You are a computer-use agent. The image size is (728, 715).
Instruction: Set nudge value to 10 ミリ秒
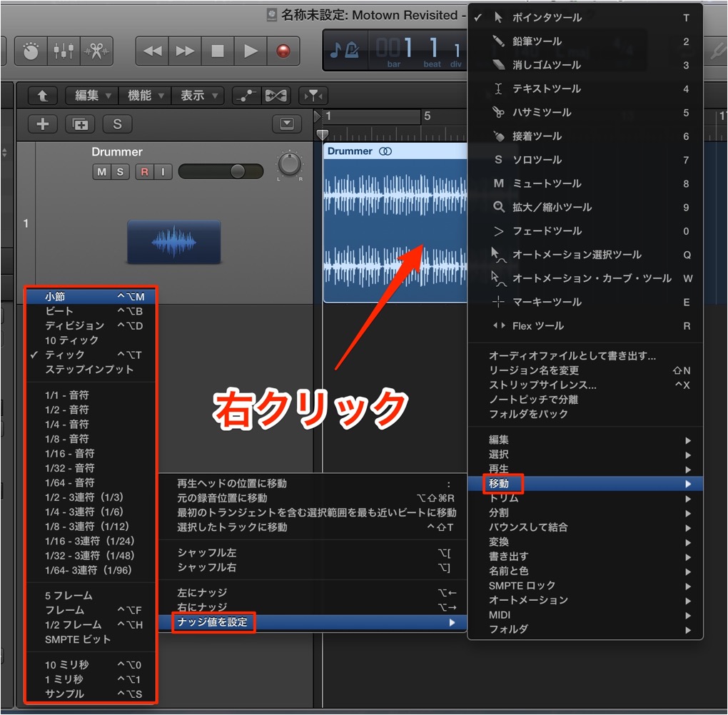(x=91, y=665)
